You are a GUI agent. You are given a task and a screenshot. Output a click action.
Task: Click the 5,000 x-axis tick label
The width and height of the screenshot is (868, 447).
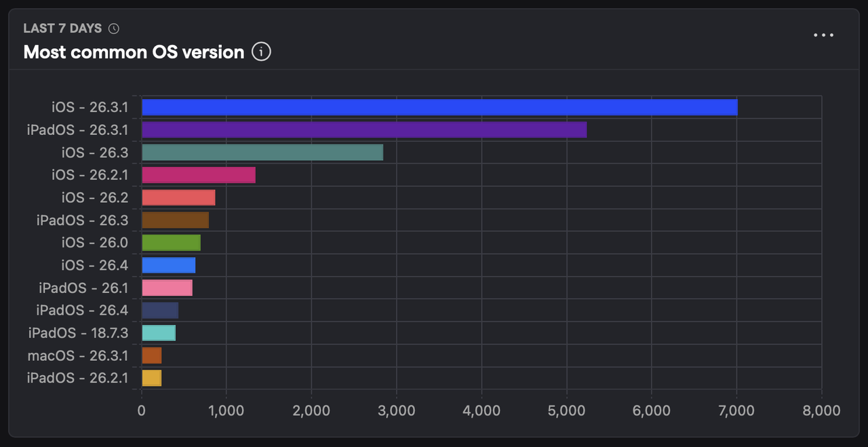coord(566,410)
